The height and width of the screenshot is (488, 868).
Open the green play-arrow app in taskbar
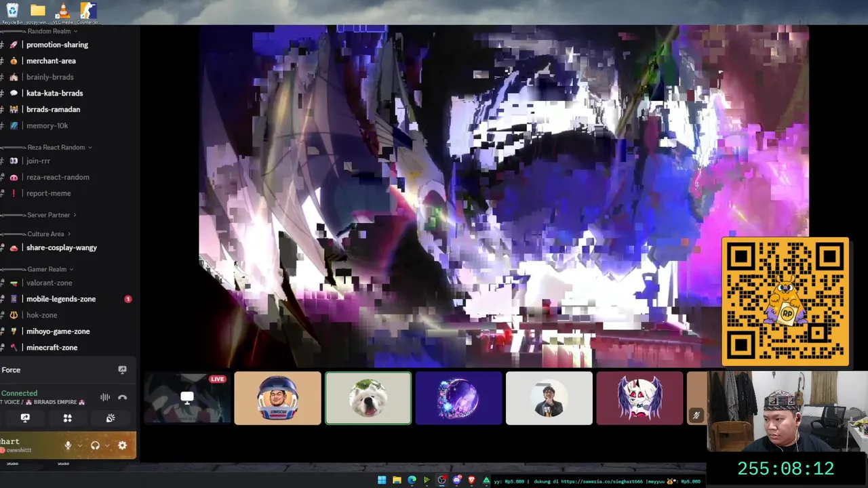point(427,481)
